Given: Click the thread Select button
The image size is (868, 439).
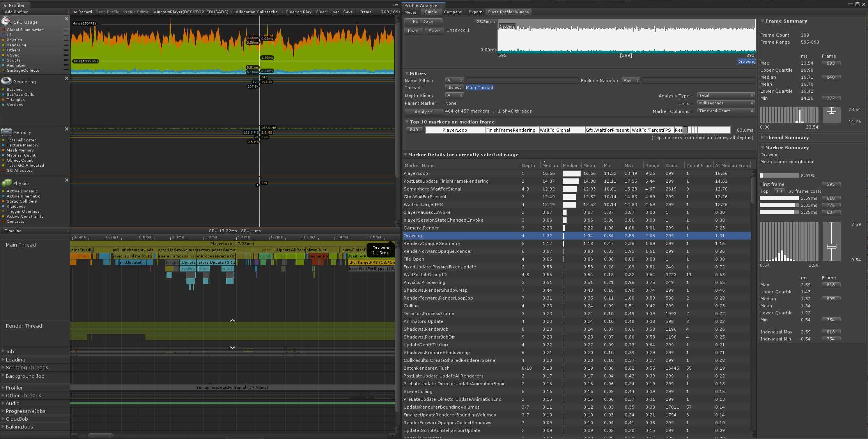Looking at the screenshot, I should click(455, 88).
